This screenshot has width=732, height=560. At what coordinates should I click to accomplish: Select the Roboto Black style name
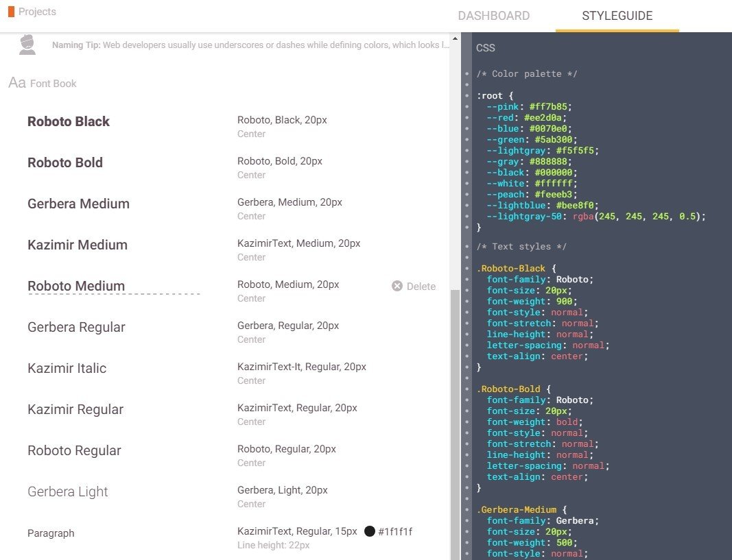click(x=69, y=121)
